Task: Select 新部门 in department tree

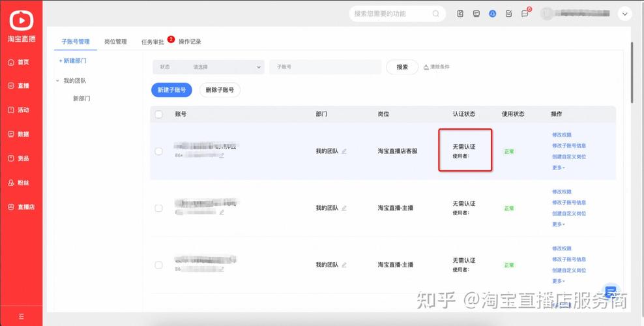Action: click(81, 98)
